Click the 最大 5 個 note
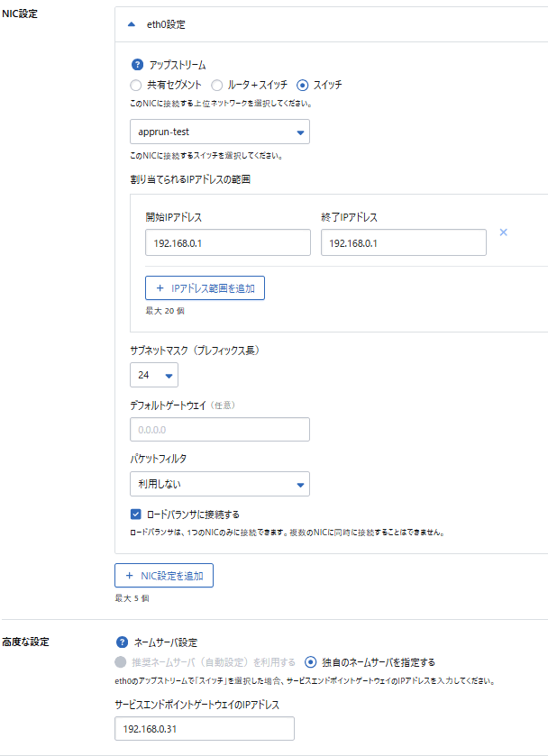Screen dimensions: 548x756 pyautogui.click(x=132, y=598)
